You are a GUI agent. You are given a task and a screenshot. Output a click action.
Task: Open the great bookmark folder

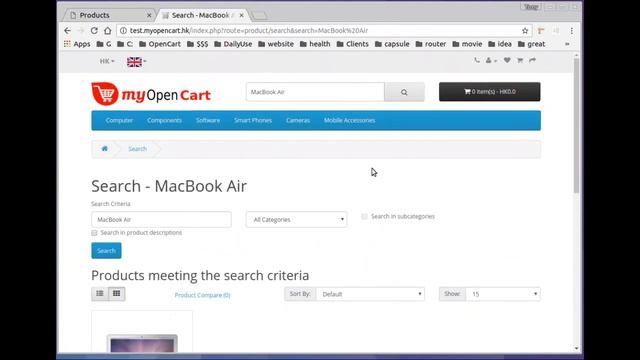point(531,44)
